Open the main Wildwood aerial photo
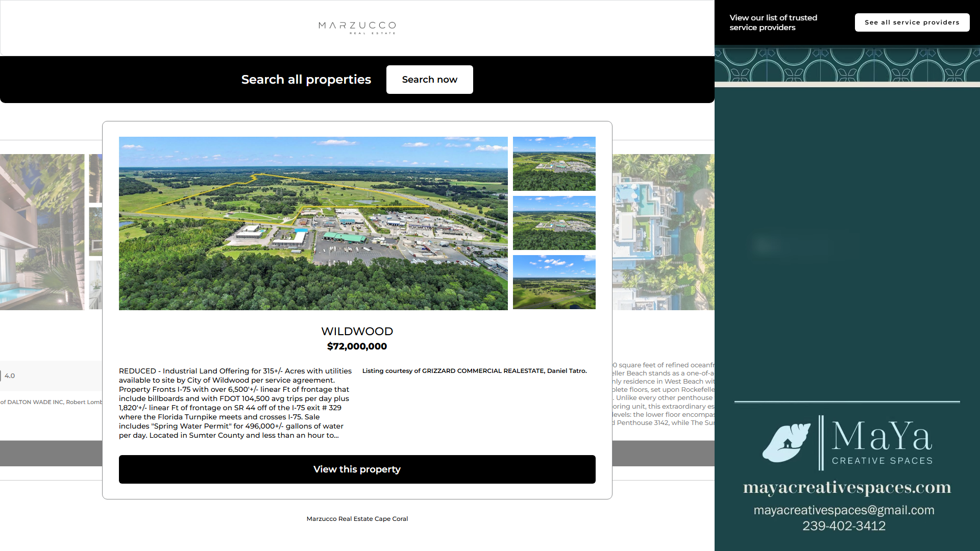The image size is (980, 551). [x=313, y=223]
